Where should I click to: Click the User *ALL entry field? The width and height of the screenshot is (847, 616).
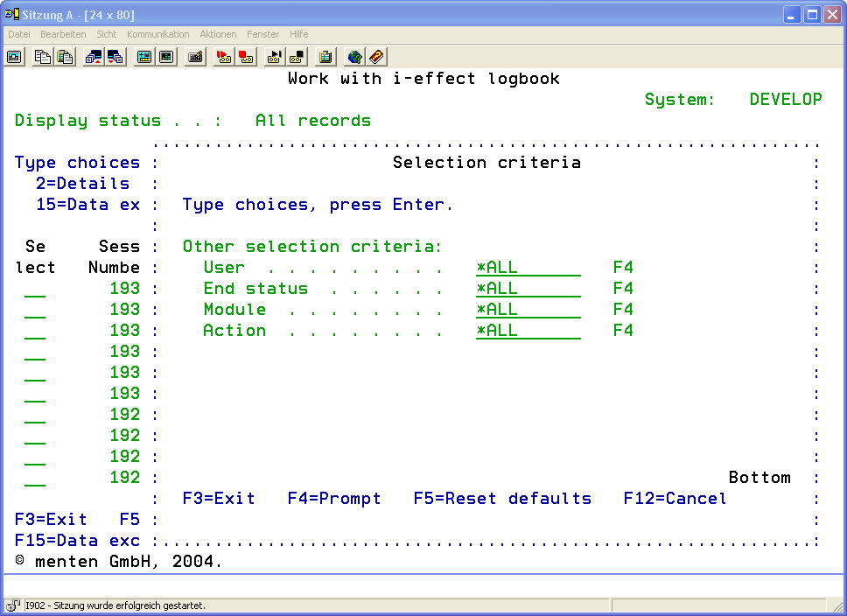tap(528, 268)
